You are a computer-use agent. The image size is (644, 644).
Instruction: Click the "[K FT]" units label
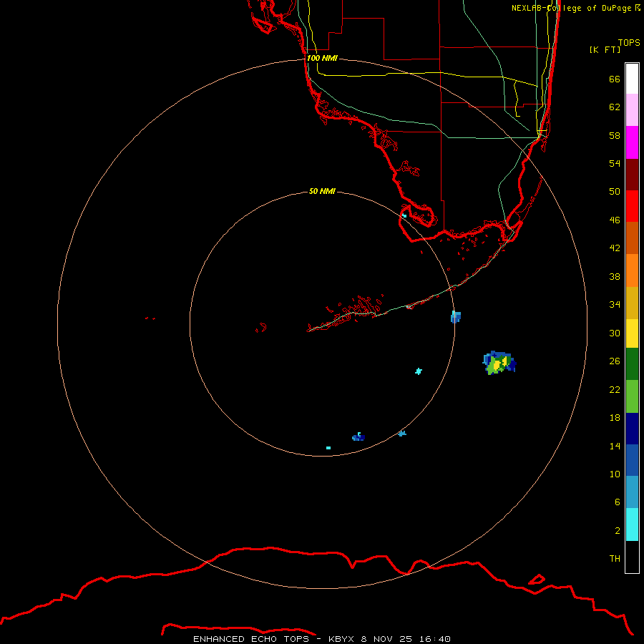click(605, 49)
